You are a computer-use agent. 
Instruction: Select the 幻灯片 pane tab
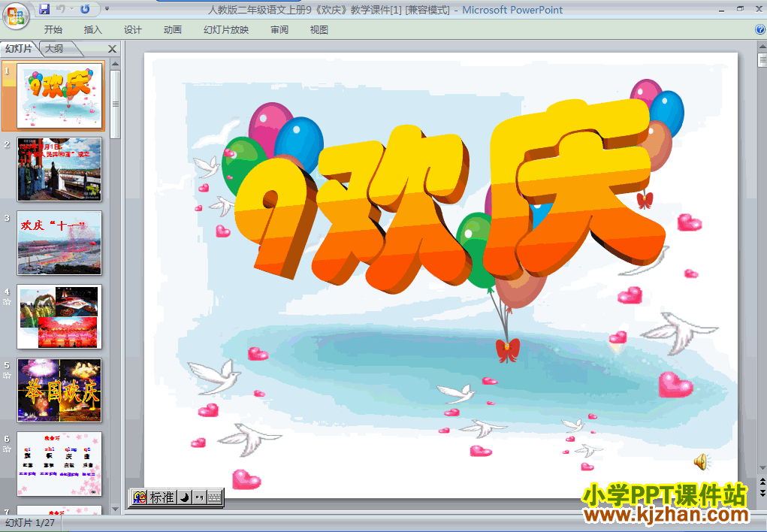(19, 48)
